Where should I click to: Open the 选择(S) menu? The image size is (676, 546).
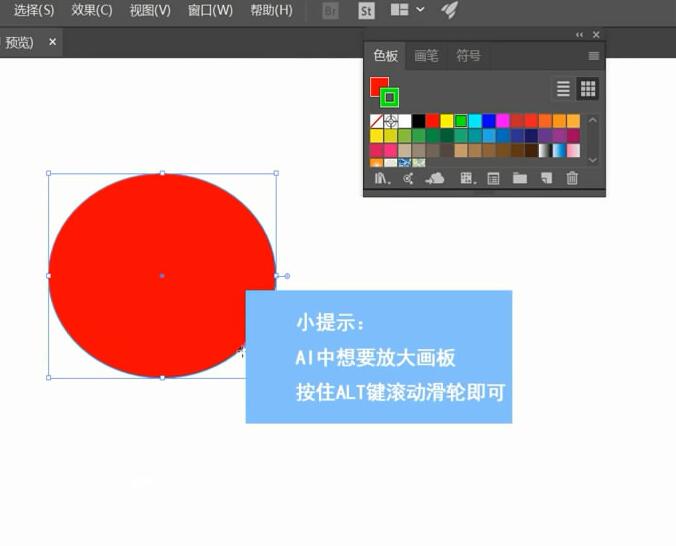point(34,10)
